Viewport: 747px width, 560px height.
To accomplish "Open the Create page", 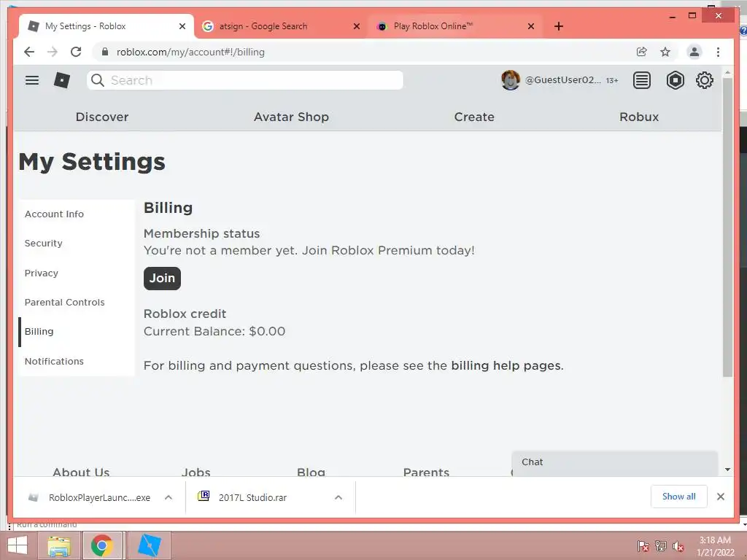I will pos(474,117).
